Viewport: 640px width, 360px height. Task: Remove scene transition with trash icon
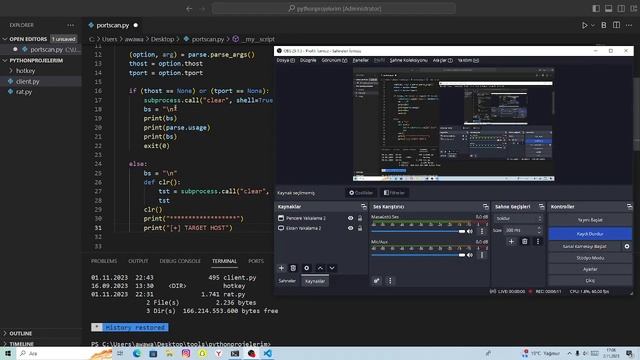coord(524,242)
